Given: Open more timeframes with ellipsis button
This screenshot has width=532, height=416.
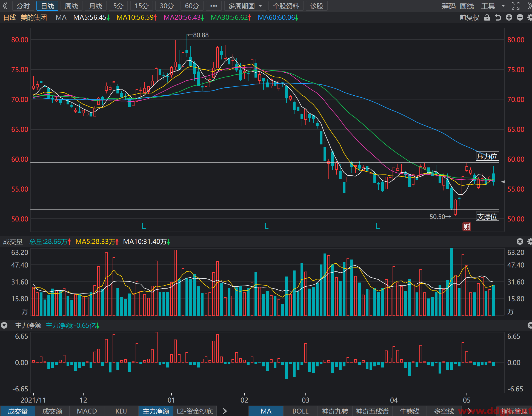Looking at the screenshot, I should click(214, 6).
